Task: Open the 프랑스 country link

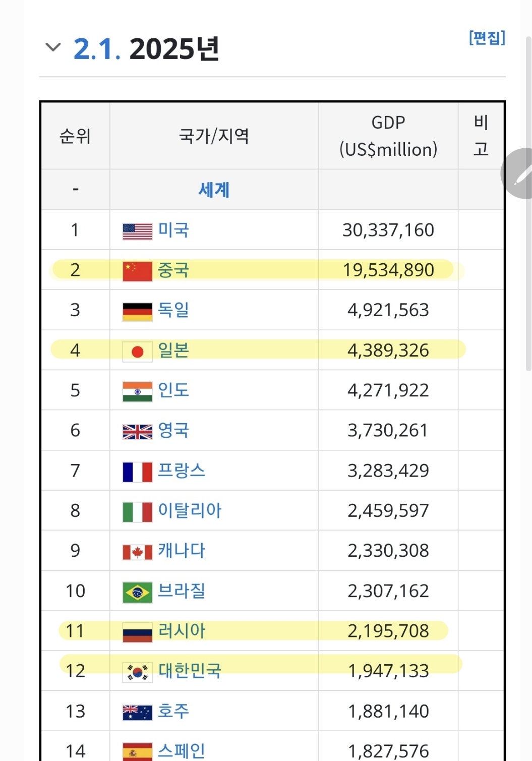Action: click(182, 470)
